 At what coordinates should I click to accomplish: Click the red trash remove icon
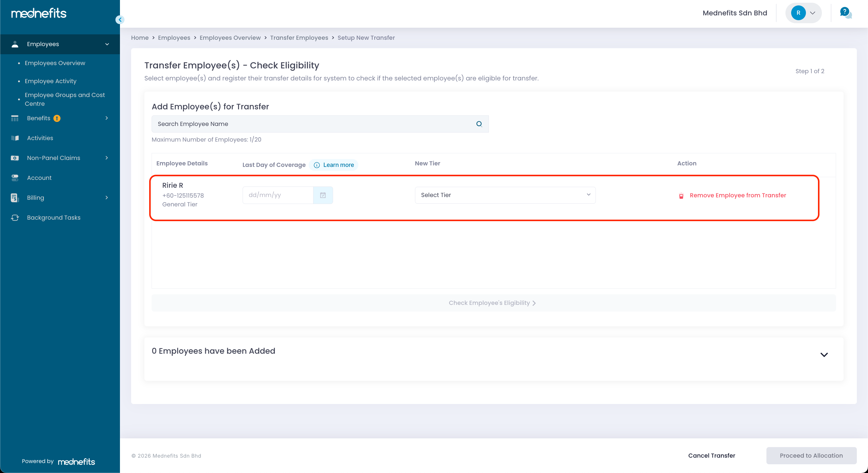click(x=681, y=196)
